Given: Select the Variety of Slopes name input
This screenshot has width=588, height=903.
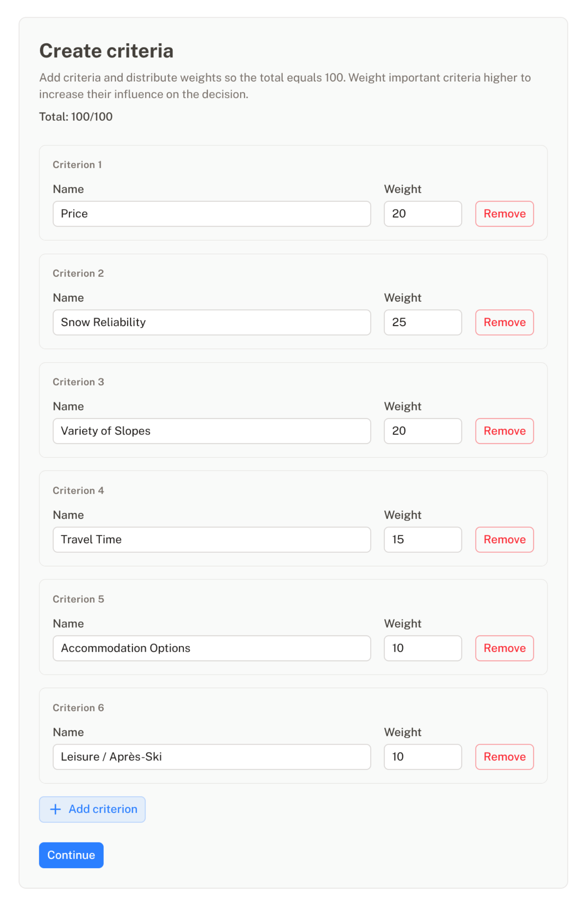Looking at the screenshot, I should coord(211,431).
